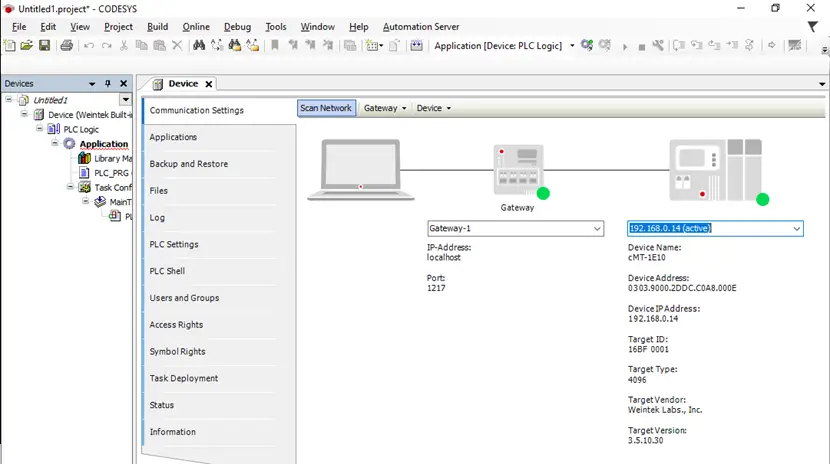
Task: Click the right arrow icon in the toolbar
Action: [x=772, y=46]
